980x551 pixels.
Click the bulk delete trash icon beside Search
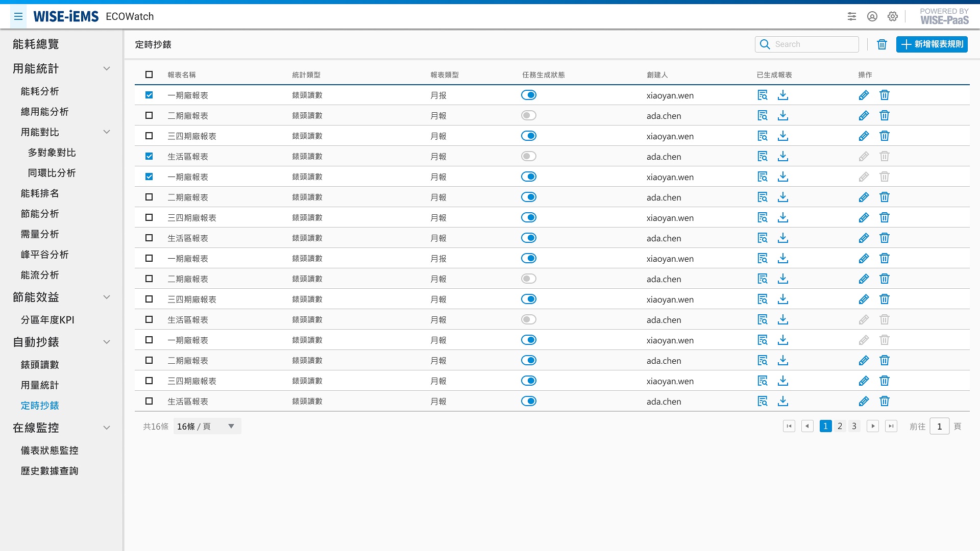pos(882,44)
